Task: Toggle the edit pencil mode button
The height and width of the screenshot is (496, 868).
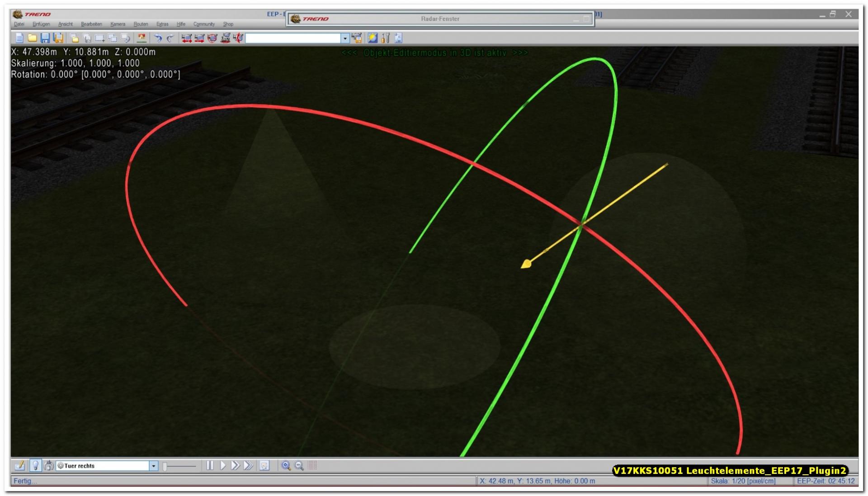Action: click(19, 465)
